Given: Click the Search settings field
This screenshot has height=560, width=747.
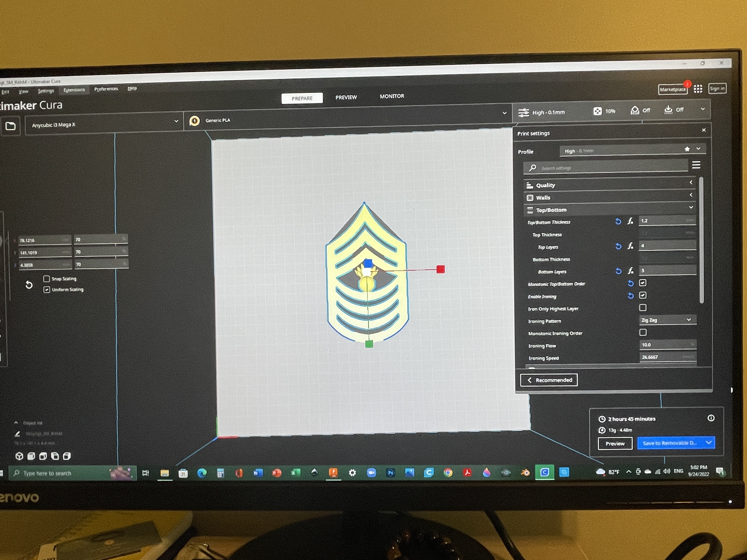Looking at the screenshot, I should [605, 167].
